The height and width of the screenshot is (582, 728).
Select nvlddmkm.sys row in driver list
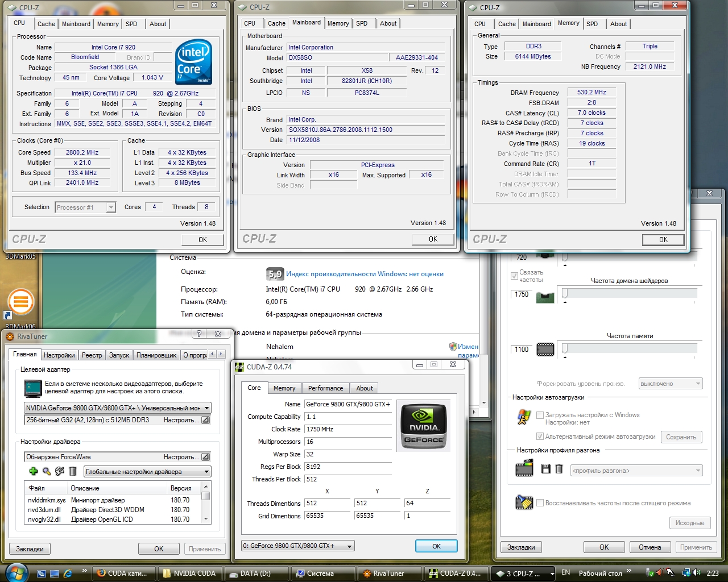tap(113, 500)
